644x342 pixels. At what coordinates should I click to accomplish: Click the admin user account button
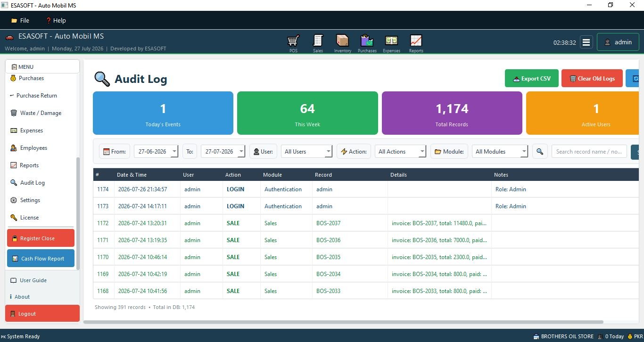click(618, 42)
